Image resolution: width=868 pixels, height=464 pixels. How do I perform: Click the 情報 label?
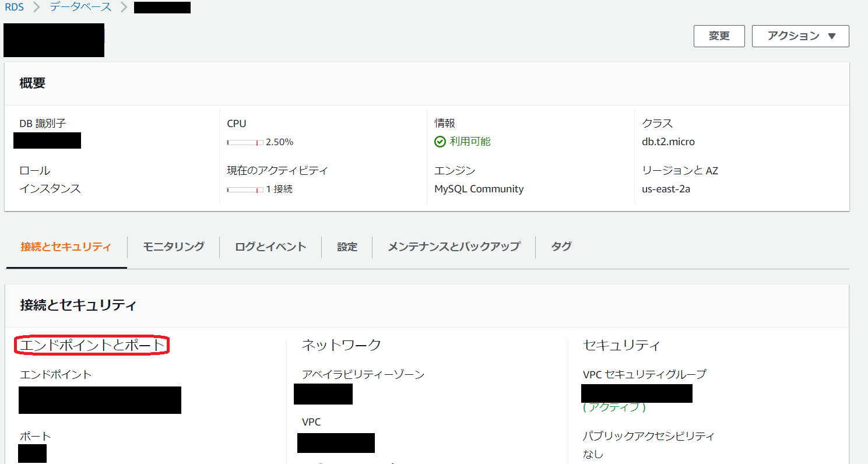click(445, 124)
